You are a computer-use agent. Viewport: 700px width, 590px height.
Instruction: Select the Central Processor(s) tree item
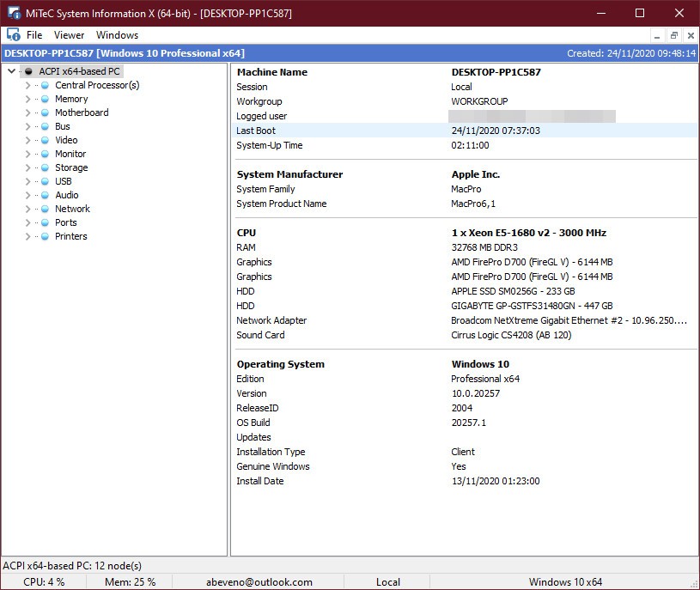point(97,85)
